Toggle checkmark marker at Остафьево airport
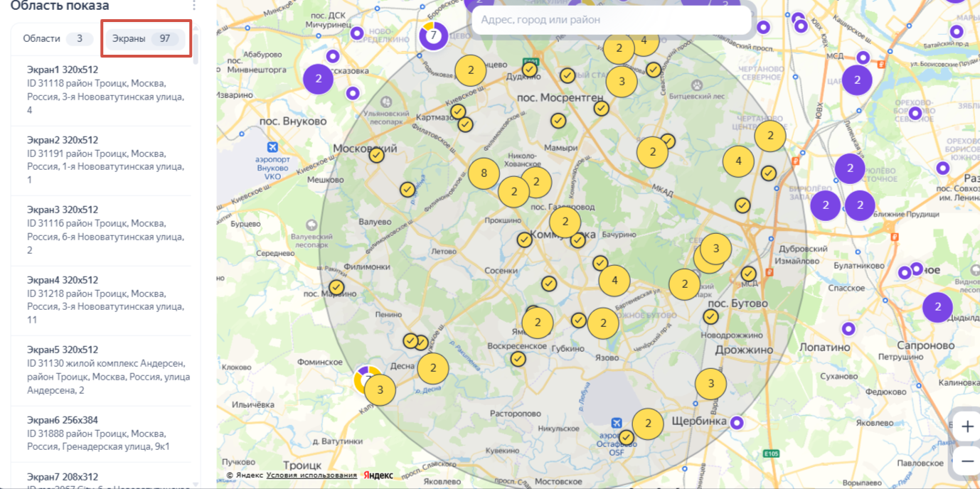 (x=627, y=437)
